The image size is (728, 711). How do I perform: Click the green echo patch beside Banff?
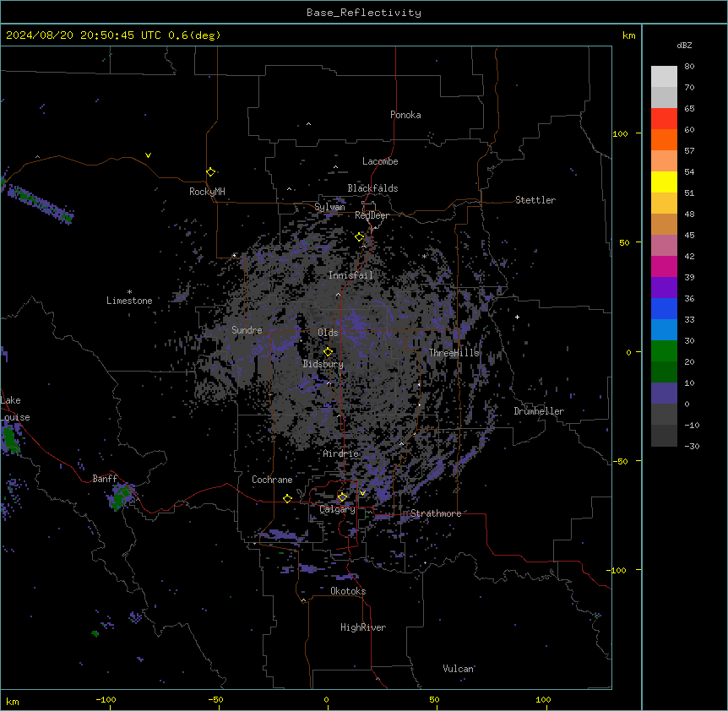point(122,496)
